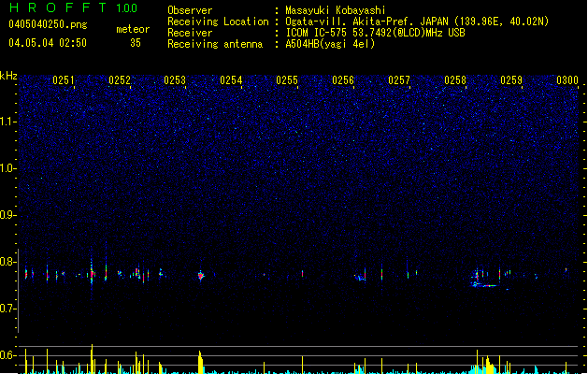Click the bright meteor echo near 0253 on the spectrogram
Image resolution: width=588 pixels, height=374 pixels.
(201, 276)
